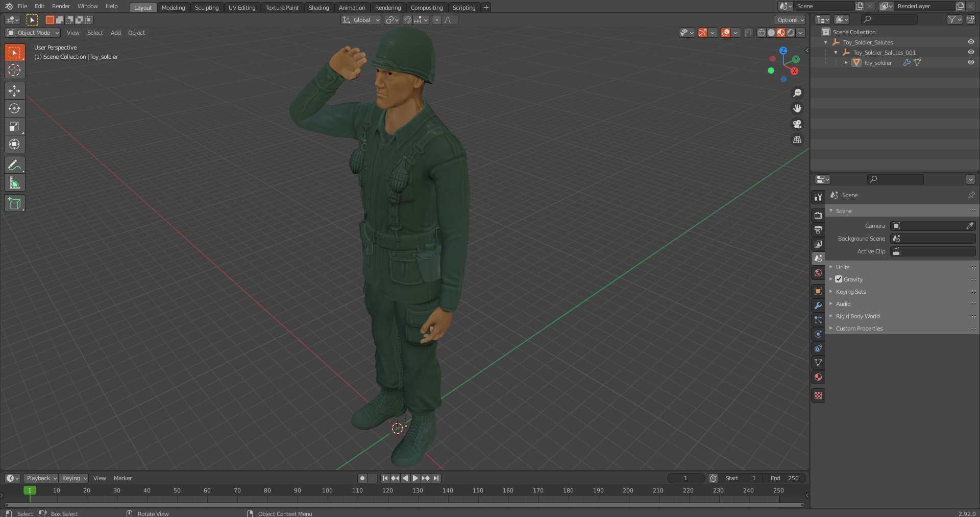Open the Output properties tab
The height and width of the screenshot is (517, 980).
click(818, 230)
